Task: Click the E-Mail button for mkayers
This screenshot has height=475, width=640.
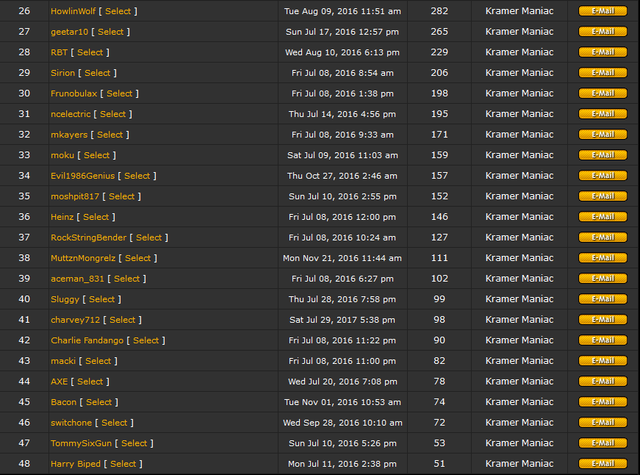Action: [x=603, y=134]
